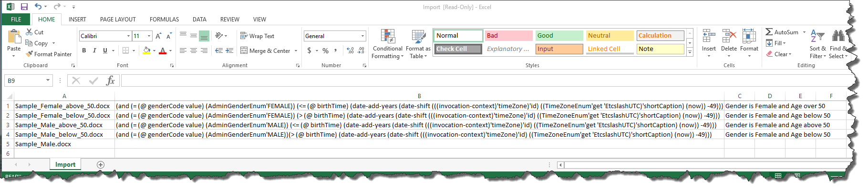Viewport: 868px width, 191px height.
Task: Toggle Bold formatting
Action: (x=84, y=50)
